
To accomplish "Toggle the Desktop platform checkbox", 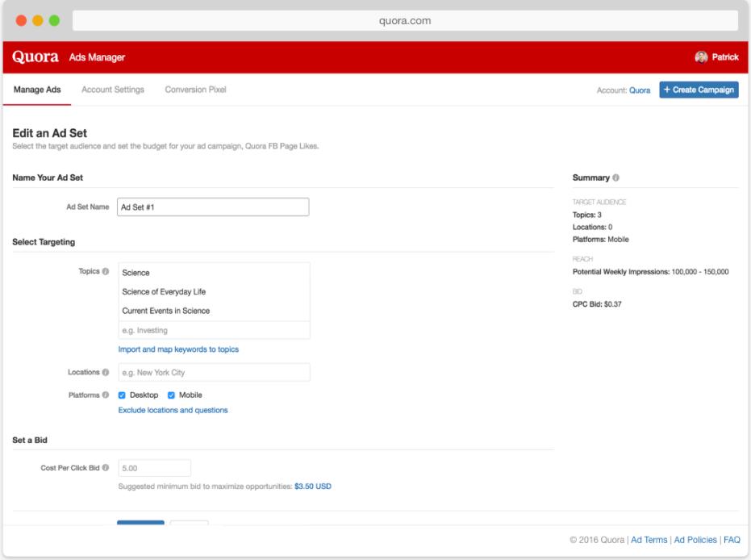I will 122,395.
